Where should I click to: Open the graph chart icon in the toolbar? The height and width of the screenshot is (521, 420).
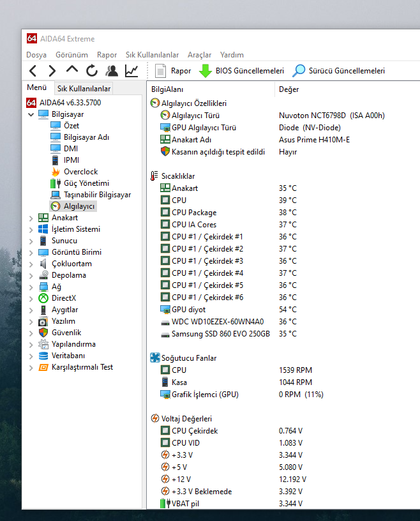pos(131,71)
